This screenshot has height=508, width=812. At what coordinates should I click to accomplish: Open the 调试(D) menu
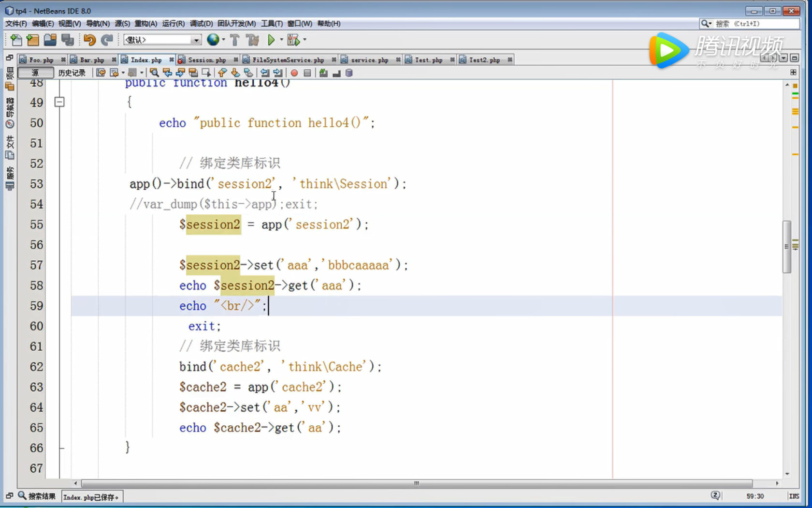201,23
